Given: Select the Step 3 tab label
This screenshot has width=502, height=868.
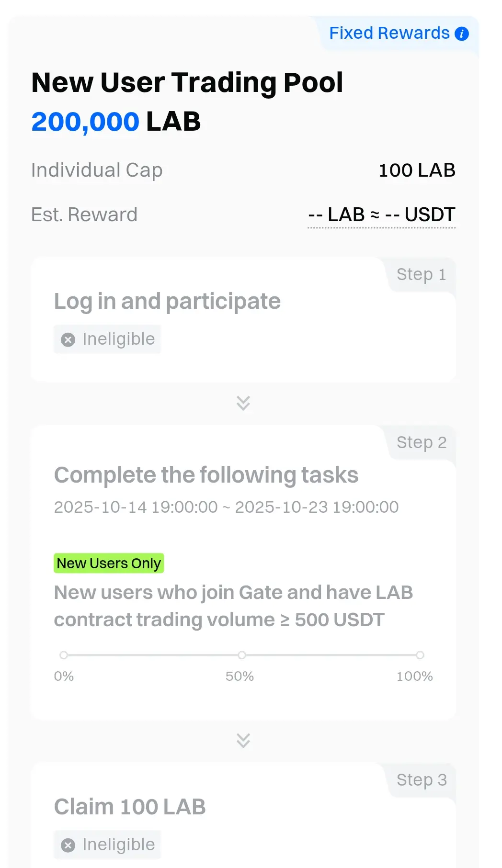Looking at the screenshot, I should [421, 780].
